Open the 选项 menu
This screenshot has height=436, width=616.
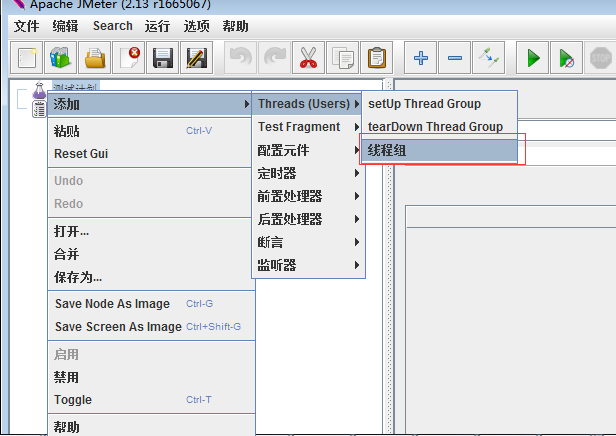196,26
